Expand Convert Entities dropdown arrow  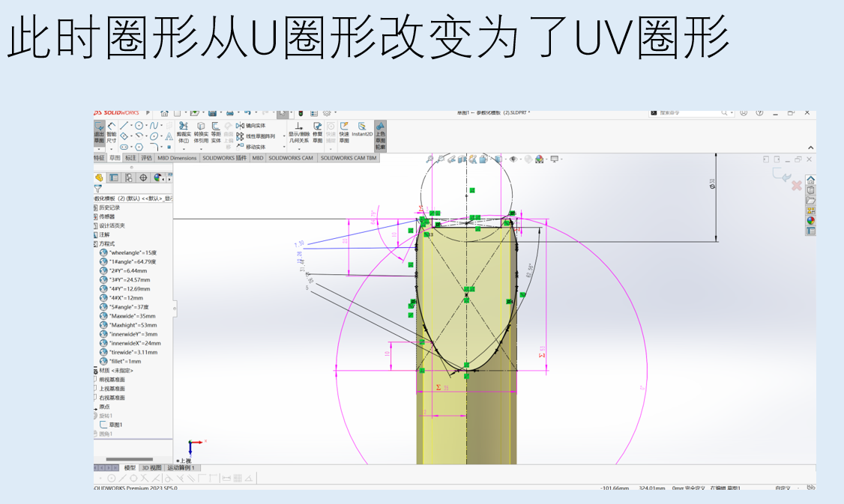[x=201, y=149]
